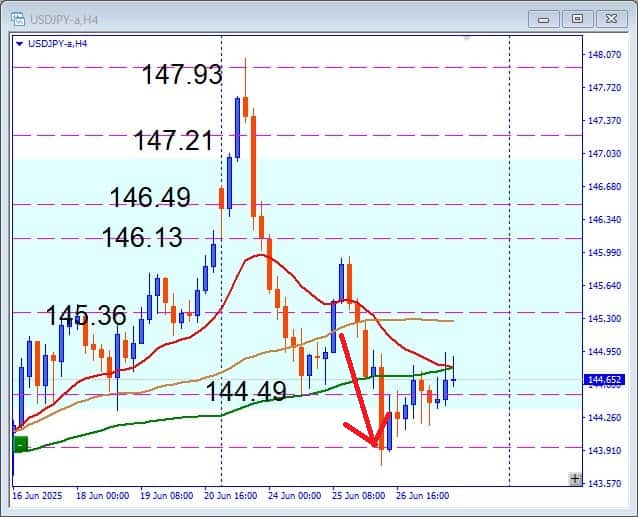Click the USDJPY-a,H4 label inside the chart
Screen dimensions: 638x517
coord(57,44)
